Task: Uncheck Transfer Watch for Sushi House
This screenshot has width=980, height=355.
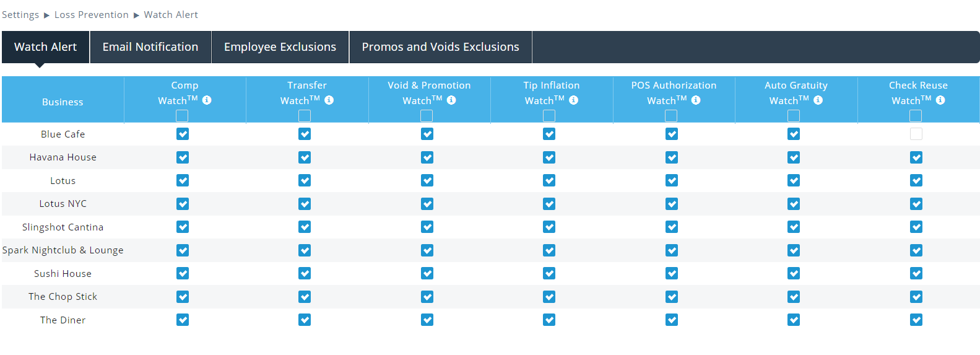Action: pyautogui.click(x=305, y=273)
